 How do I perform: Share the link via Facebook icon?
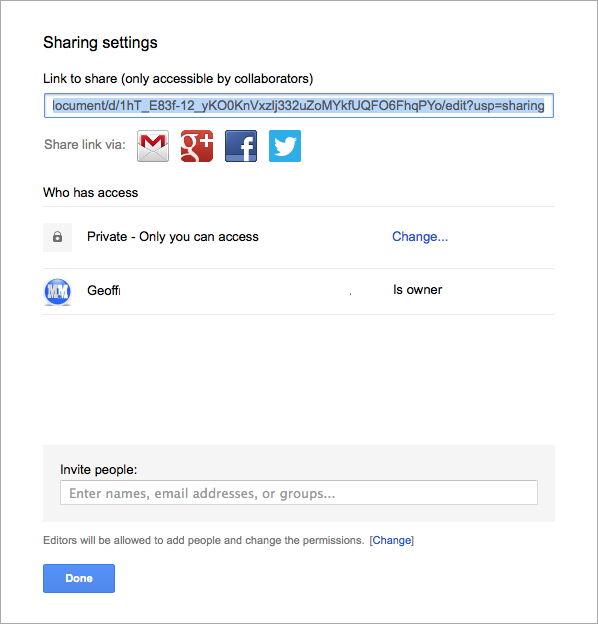point(241,146)
